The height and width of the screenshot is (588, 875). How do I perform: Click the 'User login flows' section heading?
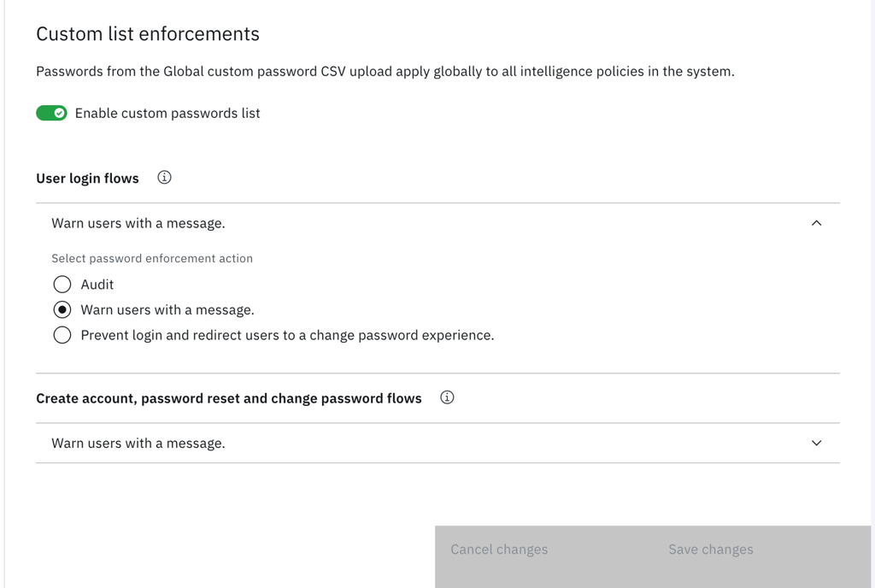(87, 179)
